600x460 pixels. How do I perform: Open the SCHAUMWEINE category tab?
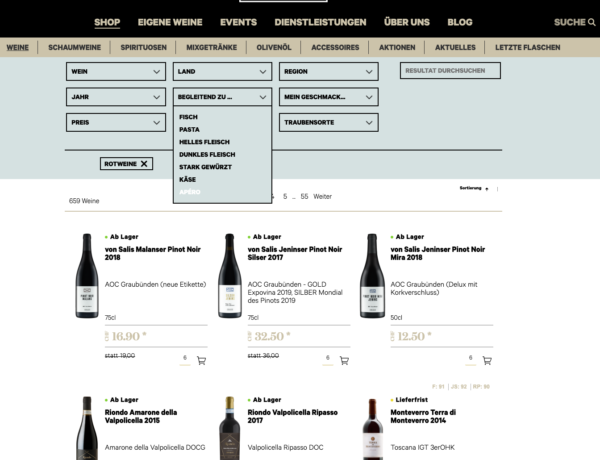coord(75,47)
